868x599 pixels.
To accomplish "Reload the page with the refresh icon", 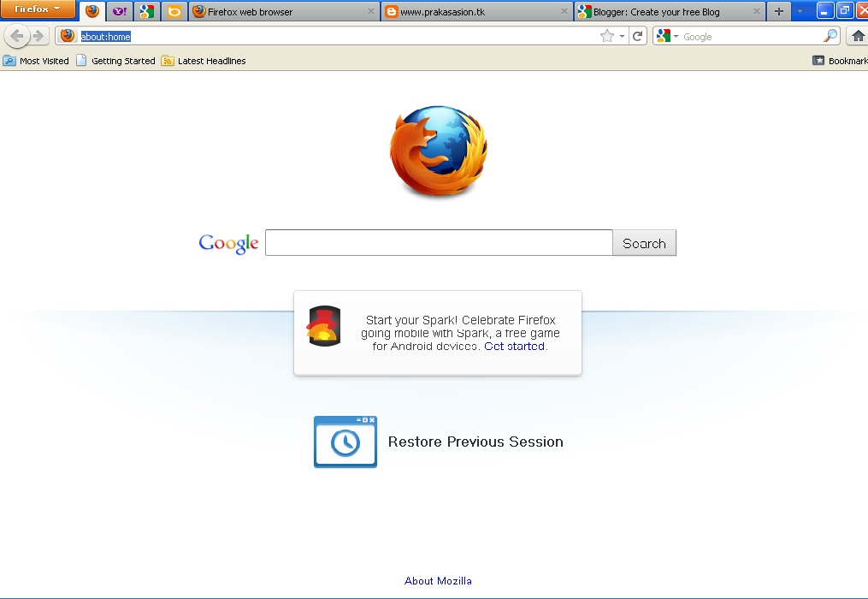I will click(x=638, y=37).
